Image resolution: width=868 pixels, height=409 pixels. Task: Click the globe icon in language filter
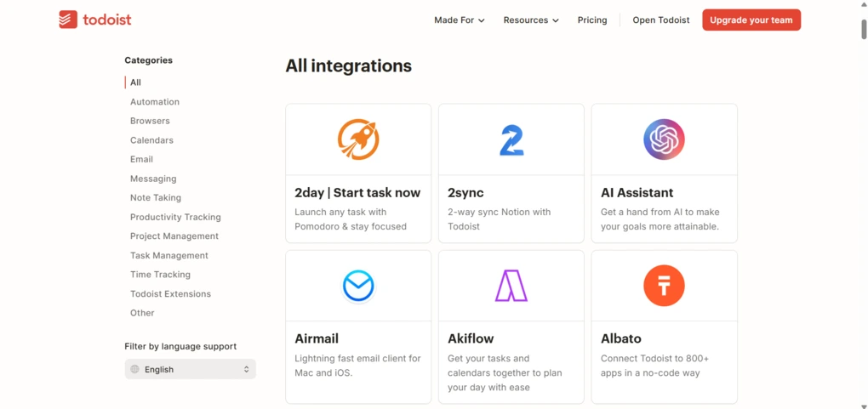[x=134, y=369]
